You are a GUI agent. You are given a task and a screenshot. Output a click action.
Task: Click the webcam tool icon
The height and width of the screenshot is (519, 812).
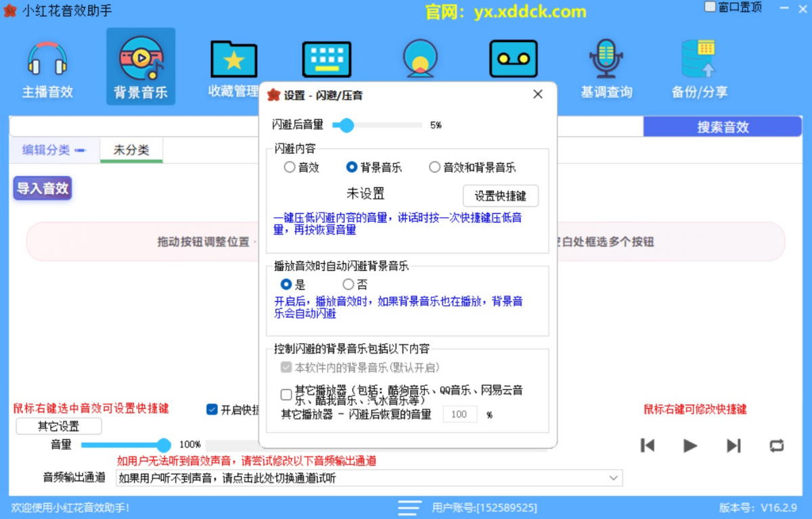(420, 58)
